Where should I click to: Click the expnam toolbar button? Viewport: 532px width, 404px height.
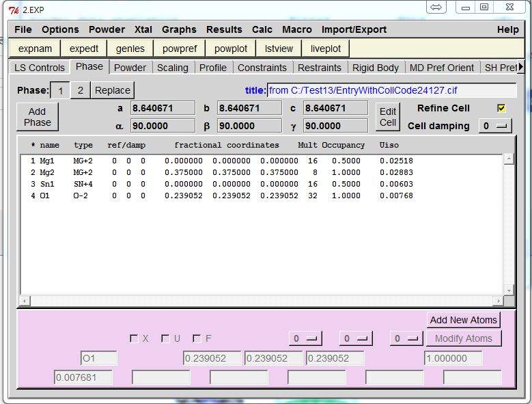(35, 49)
